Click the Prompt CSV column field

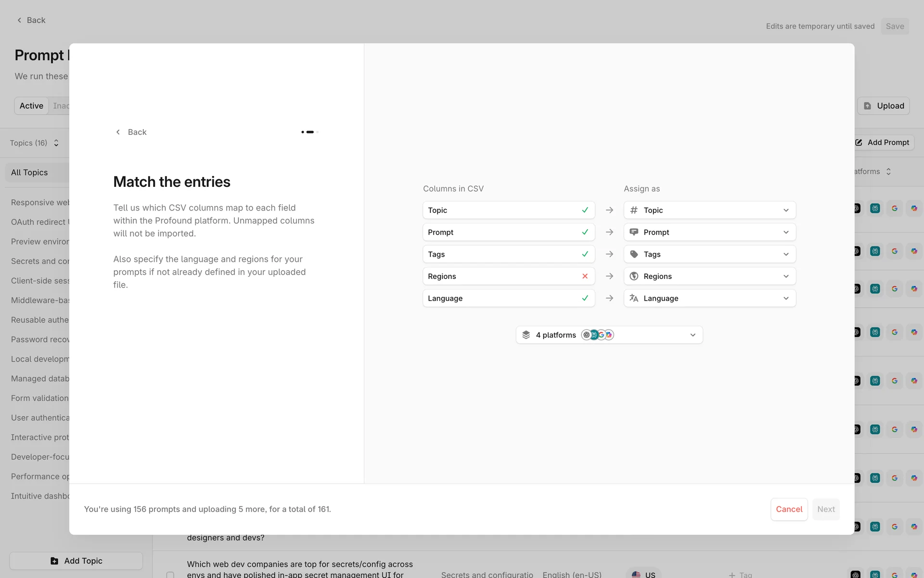point(500,232)
